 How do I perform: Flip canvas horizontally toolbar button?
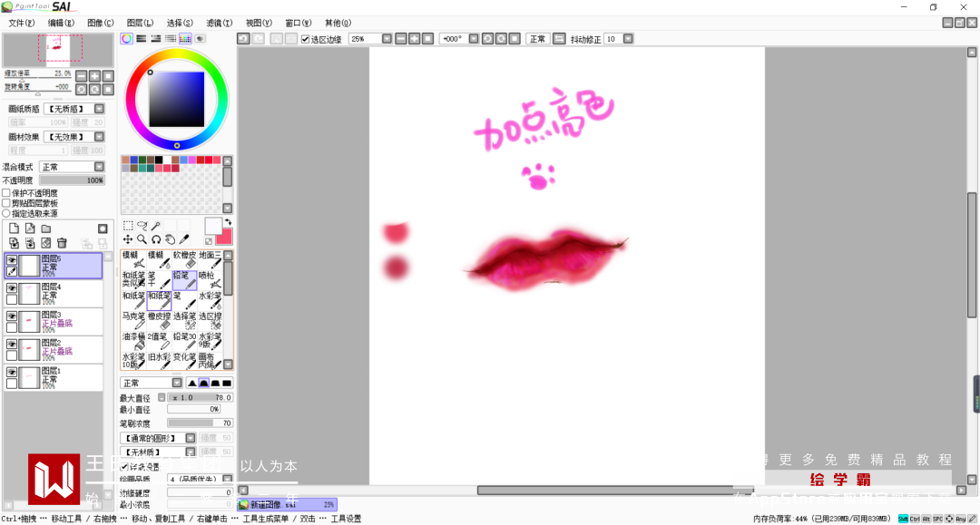[x=559, y=39]
